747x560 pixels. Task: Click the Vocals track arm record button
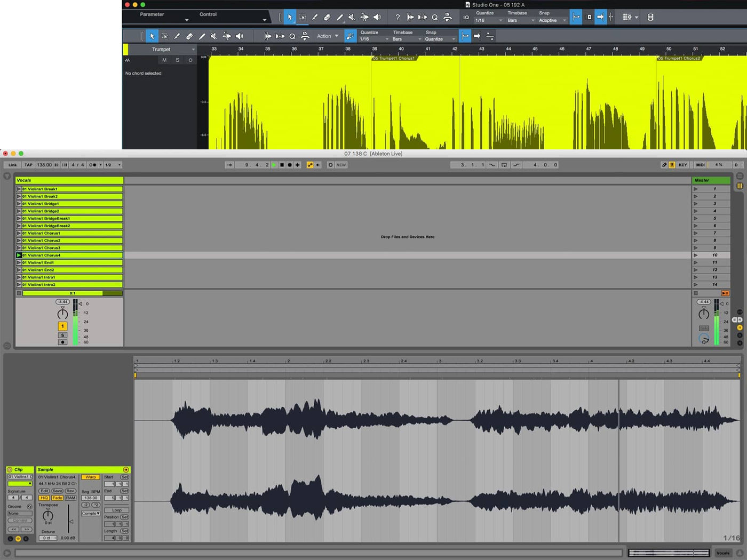[x=62, y=342]
